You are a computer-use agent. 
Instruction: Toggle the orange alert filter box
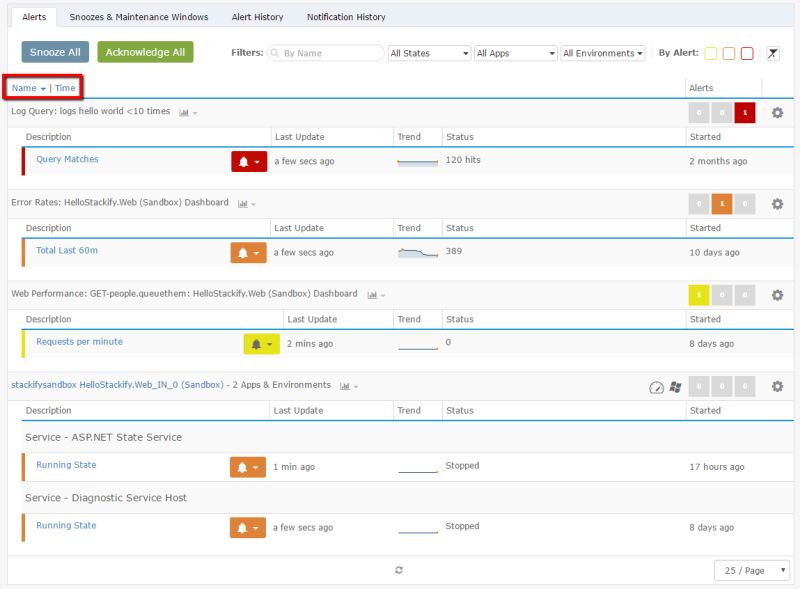coord(729,53)
